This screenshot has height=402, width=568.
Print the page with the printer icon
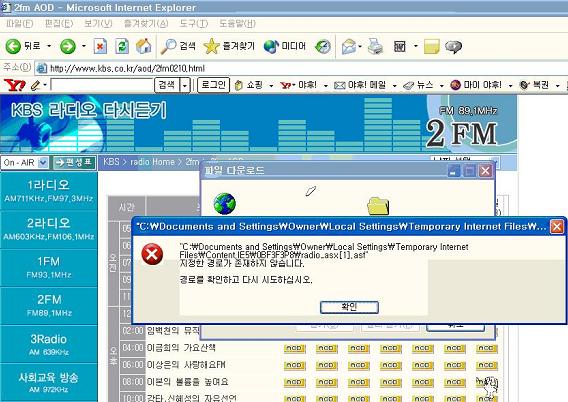click(375, 46)
